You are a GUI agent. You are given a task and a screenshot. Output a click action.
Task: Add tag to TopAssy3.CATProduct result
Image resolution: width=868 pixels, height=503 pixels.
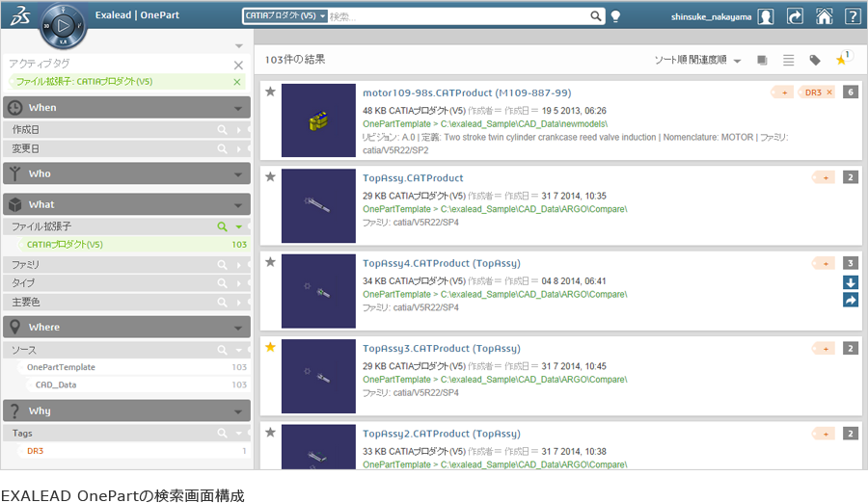pos(825,349)
